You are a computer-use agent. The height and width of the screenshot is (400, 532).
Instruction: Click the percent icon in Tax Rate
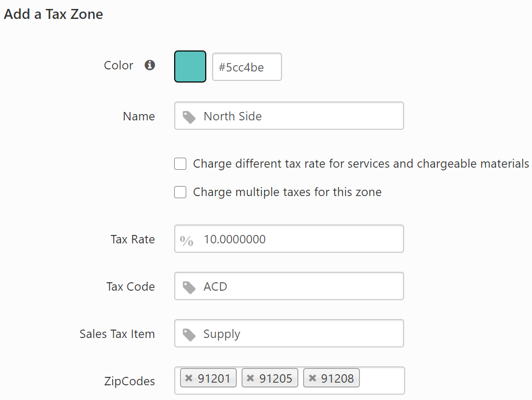(187, 240)
